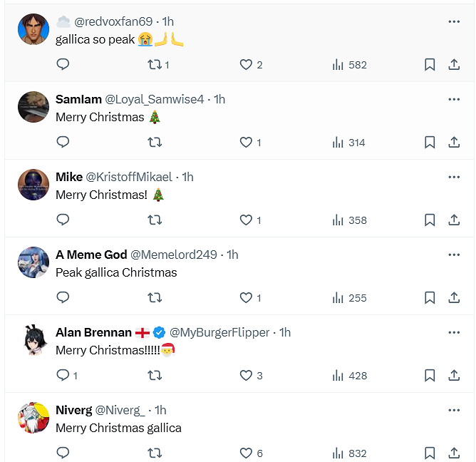Repost Alan Brennan's Merry Christmas tweet
This screenshot has height=462, width=476.
[154, 376]
